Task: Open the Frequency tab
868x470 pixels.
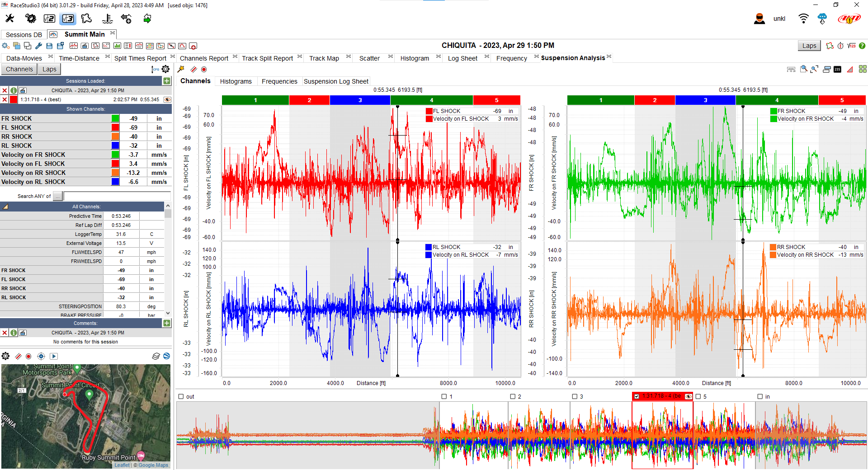Action: coord(512,58)
